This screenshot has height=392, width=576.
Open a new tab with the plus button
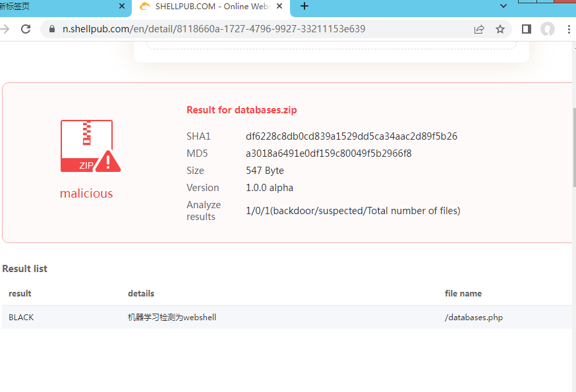304,7
